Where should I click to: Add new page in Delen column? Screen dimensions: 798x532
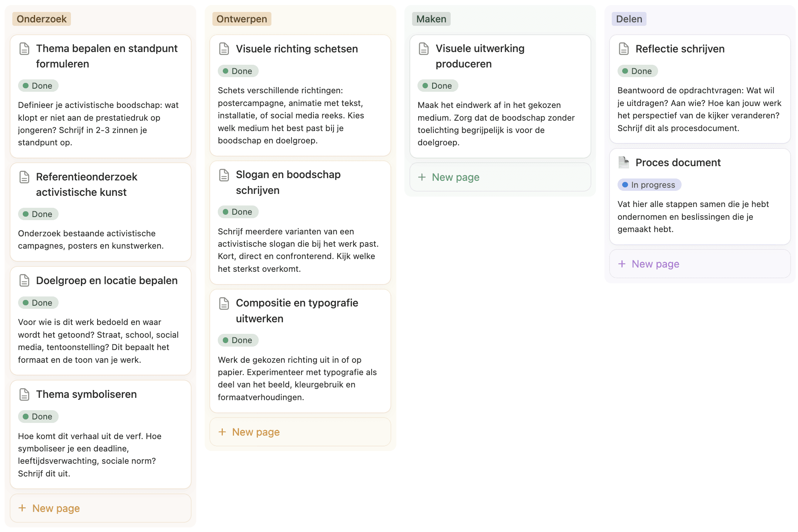point(655,264)
